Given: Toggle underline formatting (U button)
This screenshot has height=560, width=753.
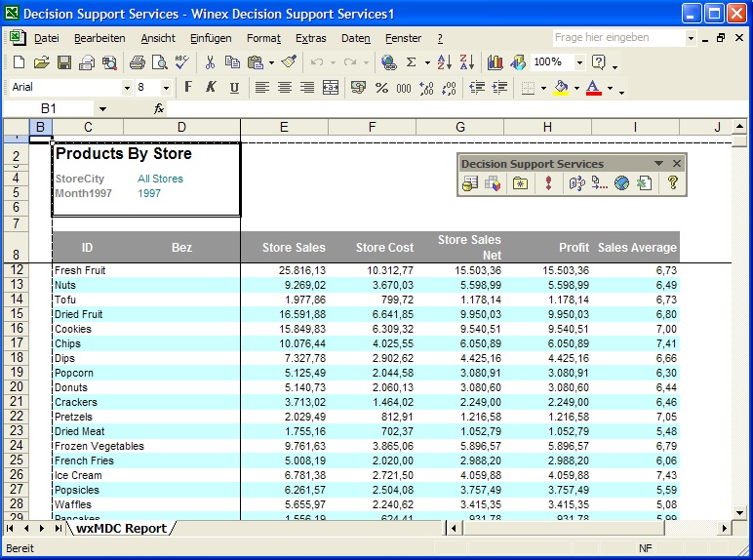Looking at the screenshot, I should coord(234,88).
